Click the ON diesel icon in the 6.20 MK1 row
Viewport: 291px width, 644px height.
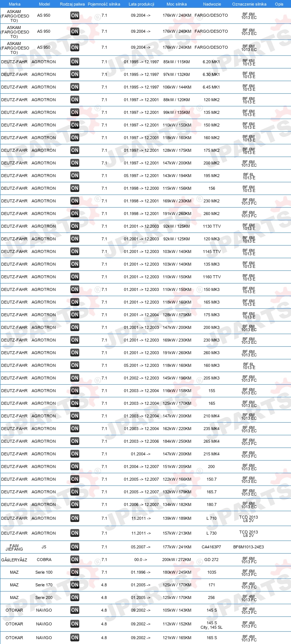point(75,62)
